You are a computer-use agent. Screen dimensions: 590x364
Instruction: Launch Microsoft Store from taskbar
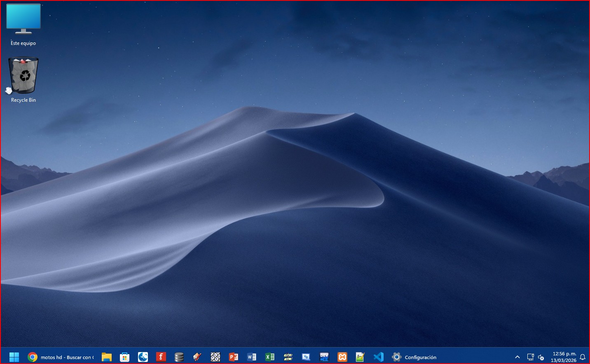click(125, 357)
